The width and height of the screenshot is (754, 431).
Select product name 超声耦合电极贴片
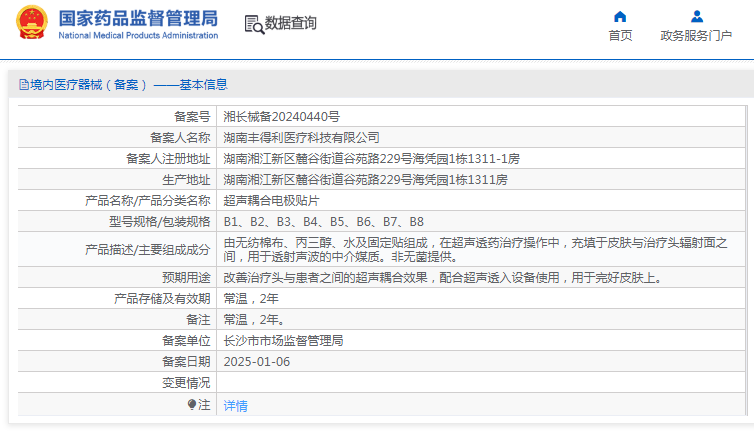(x=271, y=201)
